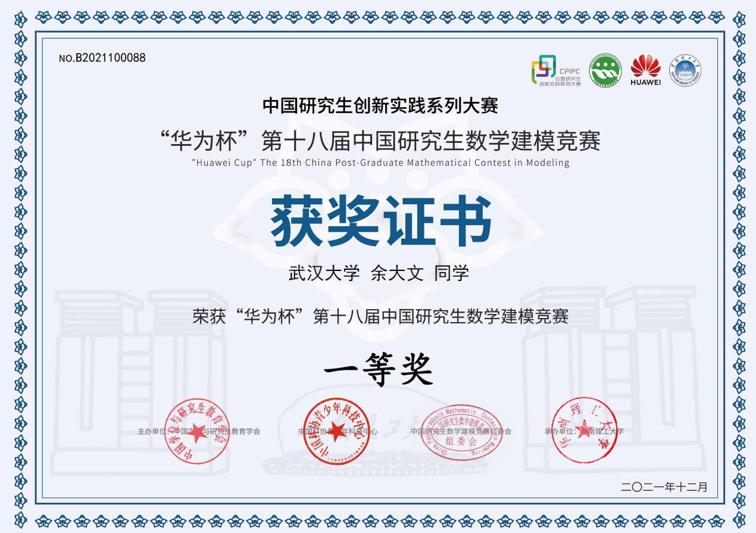The height and width of the screenshot is (533, 756).
Task: Click the 主办单位 organizer label
Action: [149, 431]
